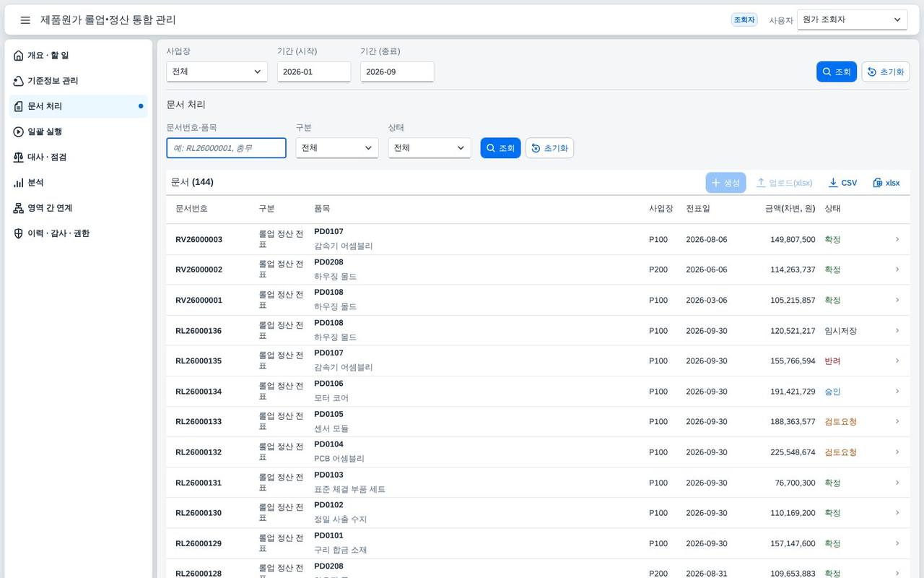Open row RV26000001 detail chevron
Image resolution: width=924 pixels, height=578 pixels.
coord(897,300)
